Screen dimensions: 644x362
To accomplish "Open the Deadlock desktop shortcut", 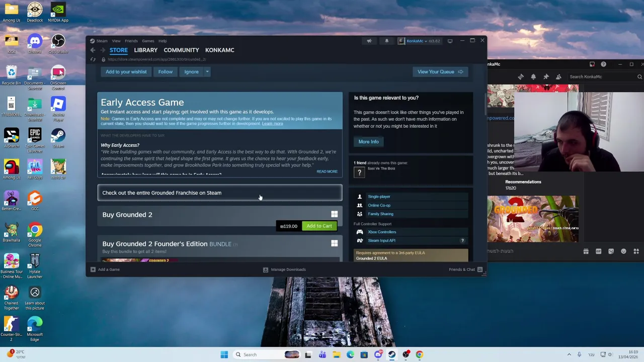I will tap(35, 13).
